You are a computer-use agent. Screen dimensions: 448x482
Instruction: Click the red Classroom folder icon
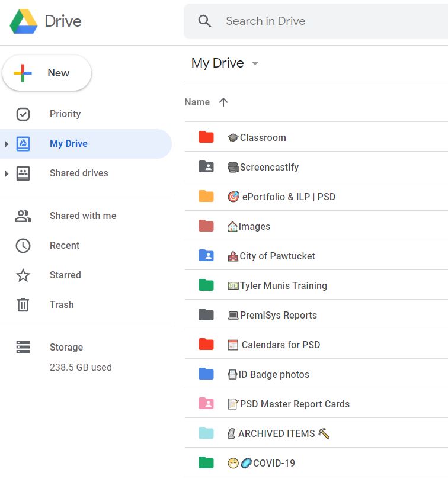coord(206,137)
